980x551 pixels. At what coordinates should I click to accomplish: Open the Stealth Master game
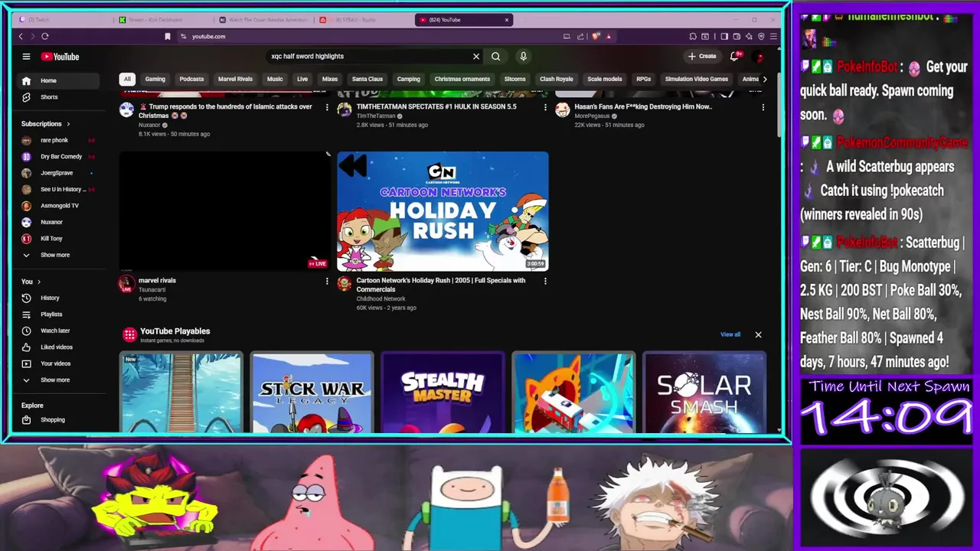pos(443,393)
